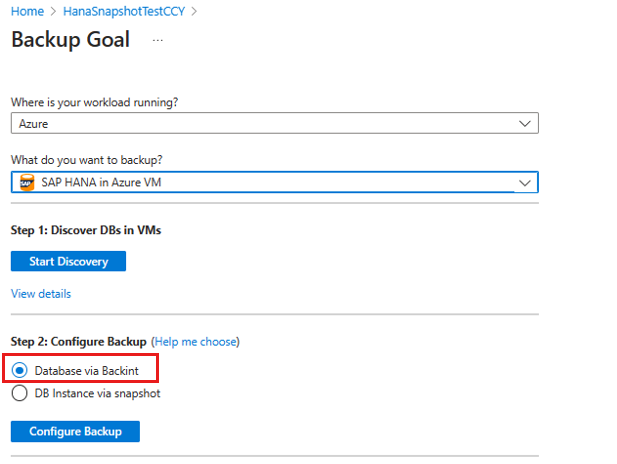Navigate to HanaSnapshotTestCCY breadcrumb
This screenshot has height=464, width=617.
click(x=124, y=11)
